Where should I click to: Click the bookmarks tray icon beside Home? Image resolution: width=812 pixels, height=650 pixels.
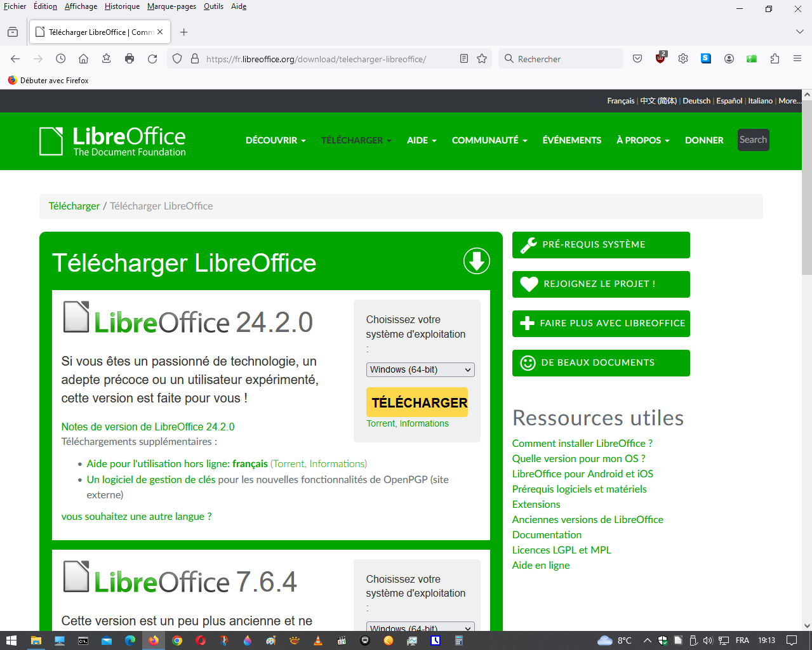(106, 58)
